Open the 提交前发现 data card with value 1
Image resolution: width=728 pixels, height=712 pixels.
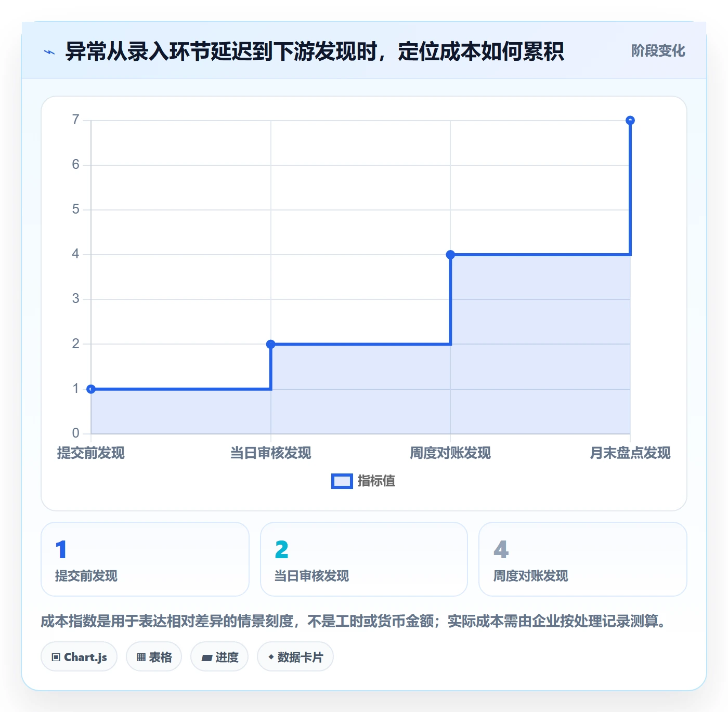point(145,559)
